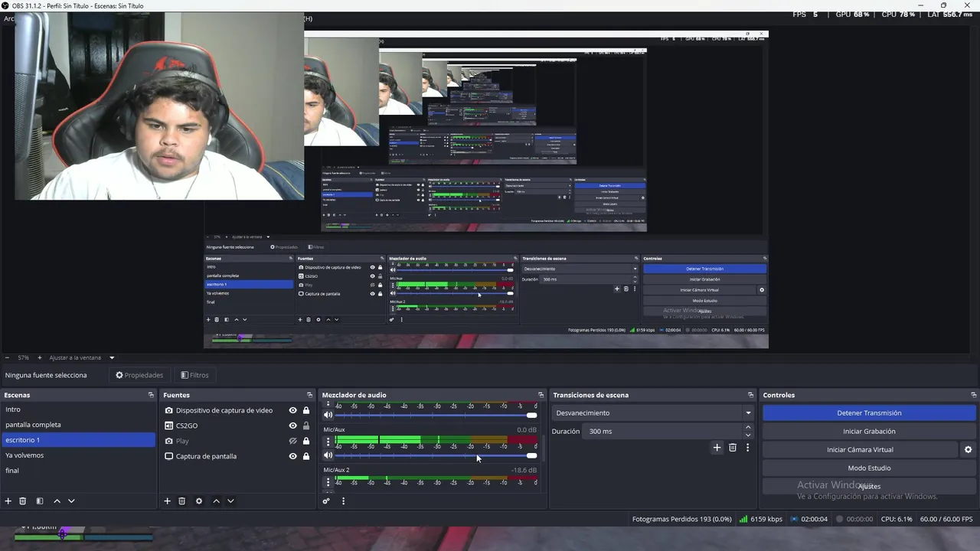Image resolution: width=980 pixels, height=551 pixels.
Task: Mute the Mic/Aux channel speaker
Action: tap(328, 455)
